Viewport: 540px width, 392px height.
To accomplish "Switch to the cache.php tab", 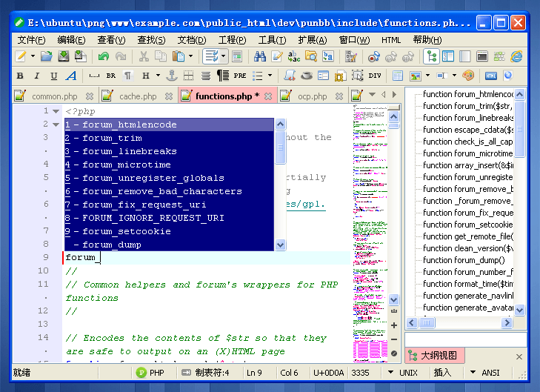I will (138, 96).
